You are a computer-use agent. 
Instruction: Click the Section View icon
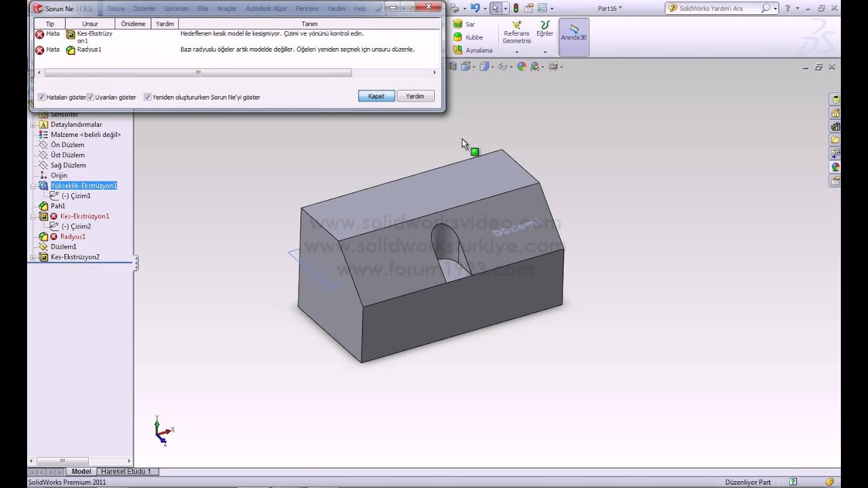point(454,66)
